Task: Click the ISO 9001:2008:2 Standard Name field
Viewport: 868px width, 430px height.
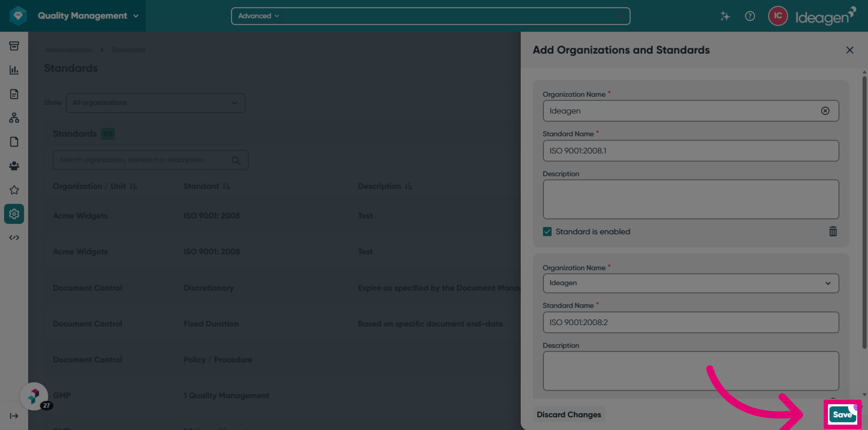Action: click(x=691, y=322)
